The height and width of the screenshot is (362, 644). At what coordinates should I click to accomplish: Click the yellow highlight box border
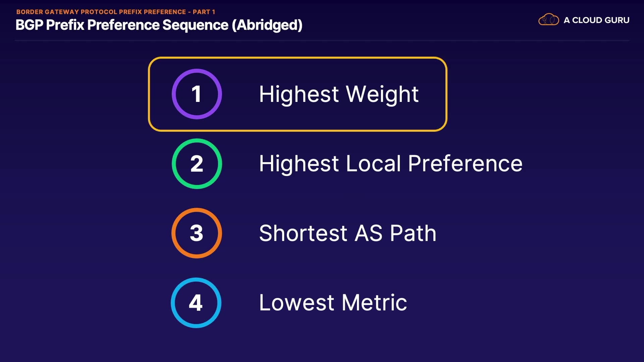(298, 58)
